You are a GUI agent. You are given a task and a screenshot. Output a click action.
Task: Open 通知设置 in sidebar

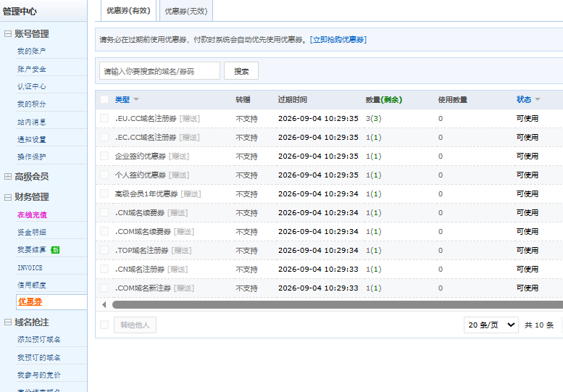(32, 139)
